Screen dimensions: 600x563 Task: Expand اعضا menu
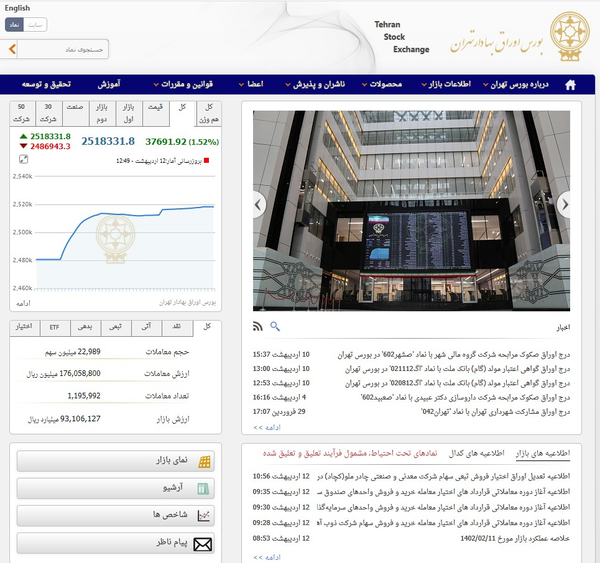point(251,84)
